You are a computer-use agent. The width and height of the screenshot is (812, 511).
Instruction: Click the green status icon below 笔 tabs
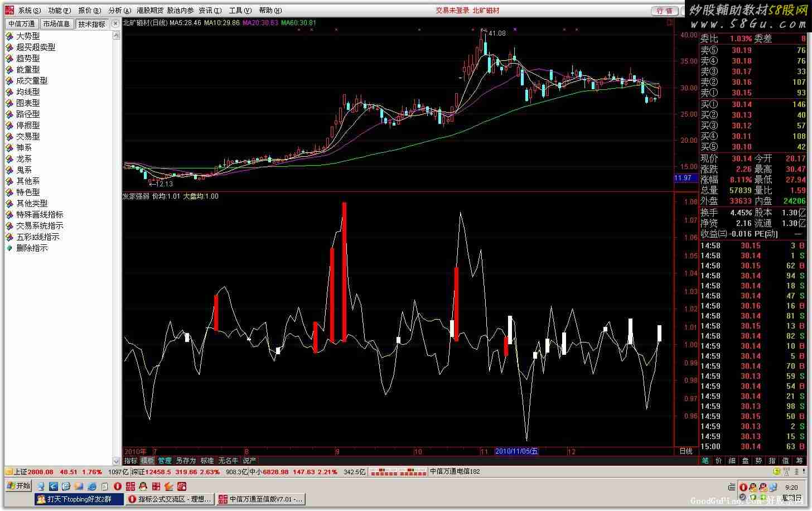pyautogui.click(x=777, y=471)
